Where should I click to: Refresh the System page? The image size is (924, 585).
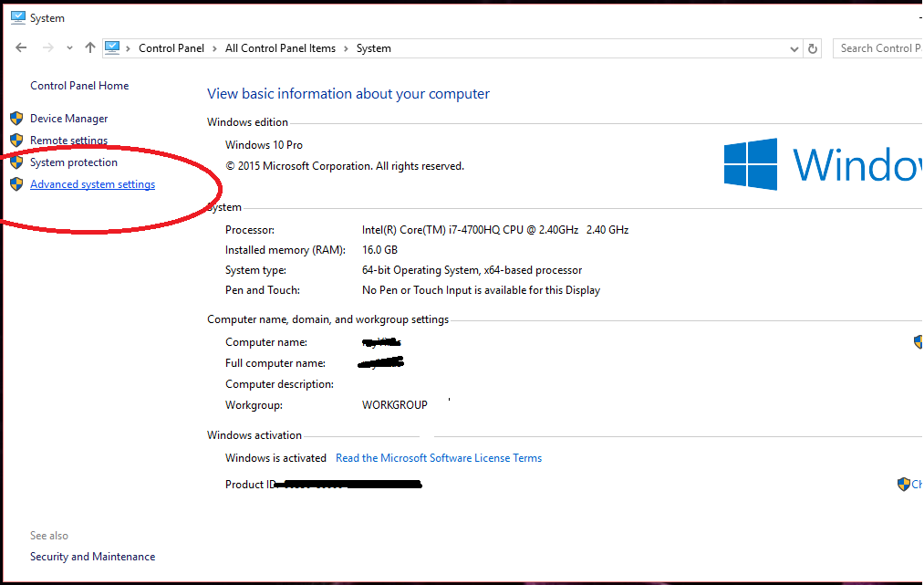pyautogui.click(x=813, y=49)
